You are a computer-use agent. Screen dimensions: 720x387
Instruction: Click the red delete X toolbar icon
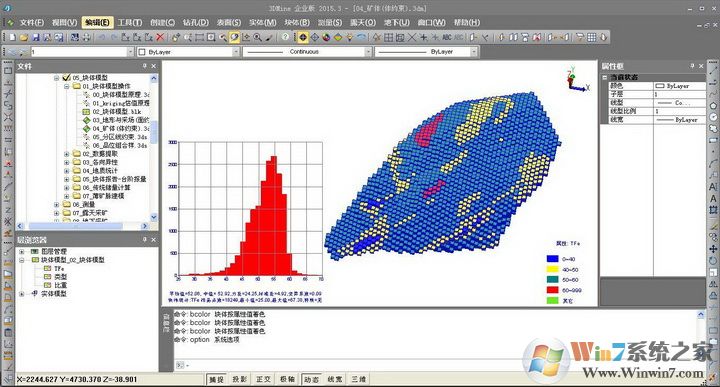tap(160, 37)
